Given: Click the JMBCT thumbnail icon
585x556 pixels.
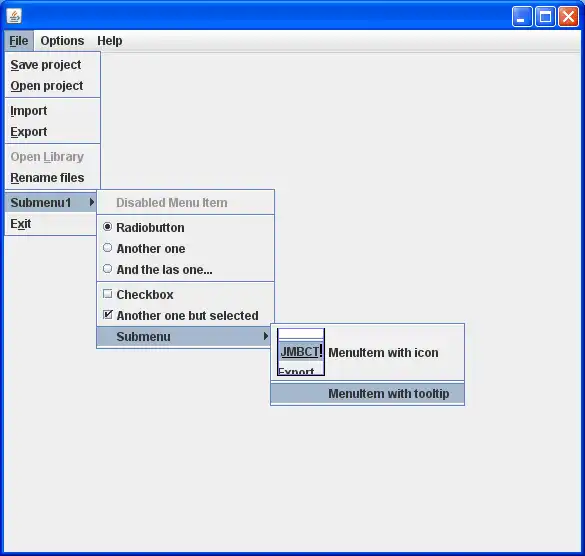Looking at the screenshot, I should click(301, 352).
